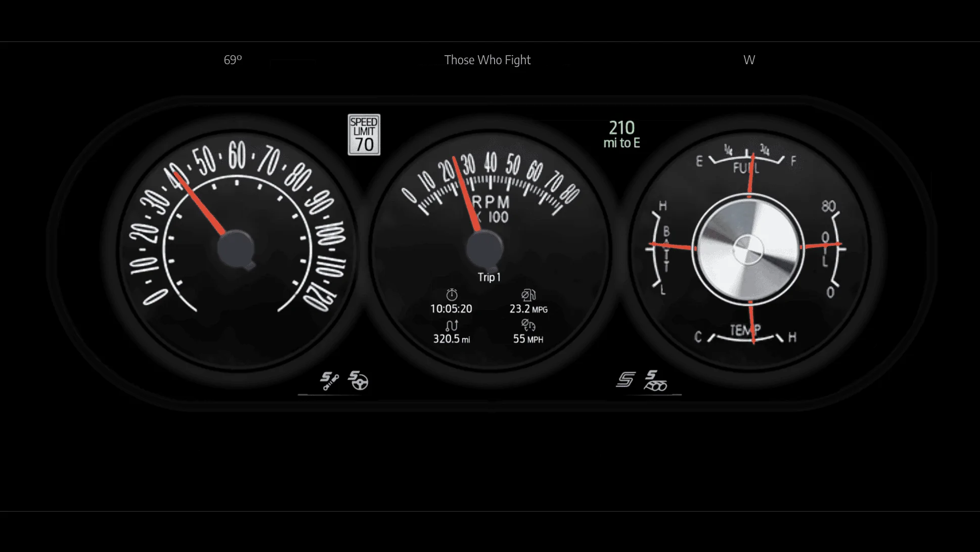Click the trip distance route icon
The height and width of the screenshot is (552, 980).
[x=452, y=325]
